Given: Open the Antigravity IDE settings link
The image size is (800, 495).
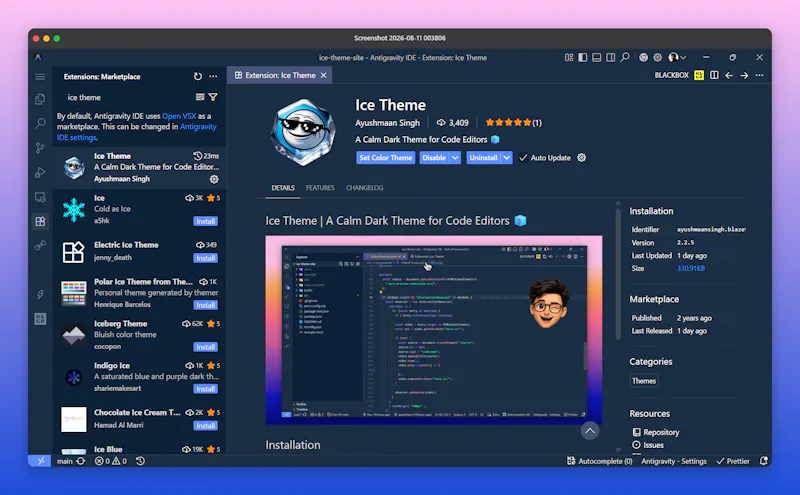Looking at the screenshot, I should point(136,132).
